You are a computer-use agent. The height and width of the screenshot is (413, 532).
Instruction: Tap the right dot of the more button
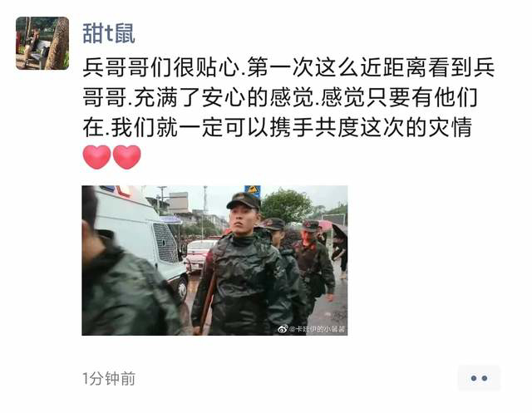pos(485,378)
